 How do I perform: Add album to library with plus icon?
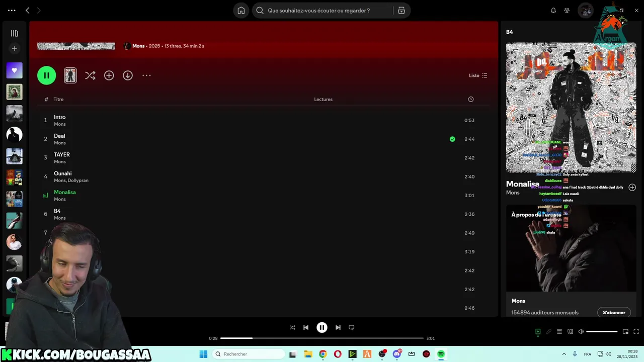109,75
